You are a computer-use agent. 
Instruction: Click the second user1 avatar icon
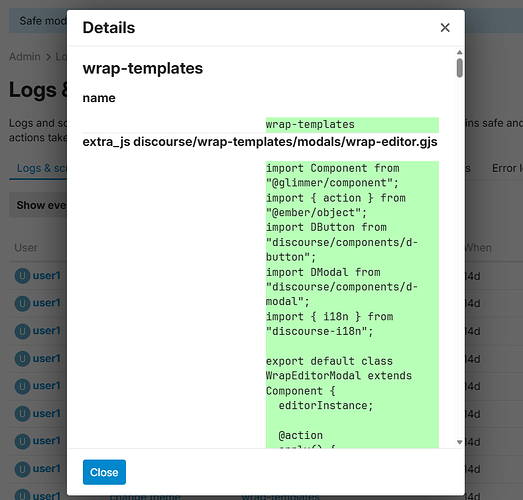click(x=22, y=304)
